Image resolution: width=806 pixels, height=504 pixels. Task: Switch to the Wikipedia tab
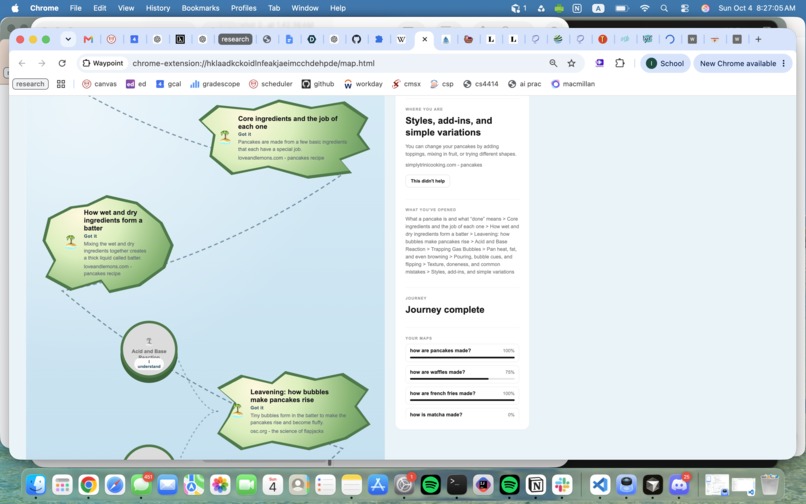[x=401, y=39]
